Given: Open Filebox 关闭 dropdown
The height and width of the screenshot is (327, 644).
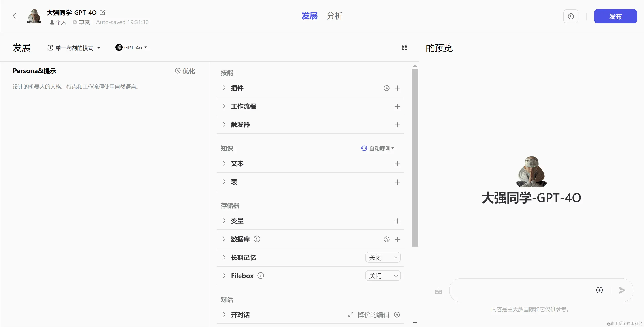Looking at the screenshot, I should (x=383, y=276).
